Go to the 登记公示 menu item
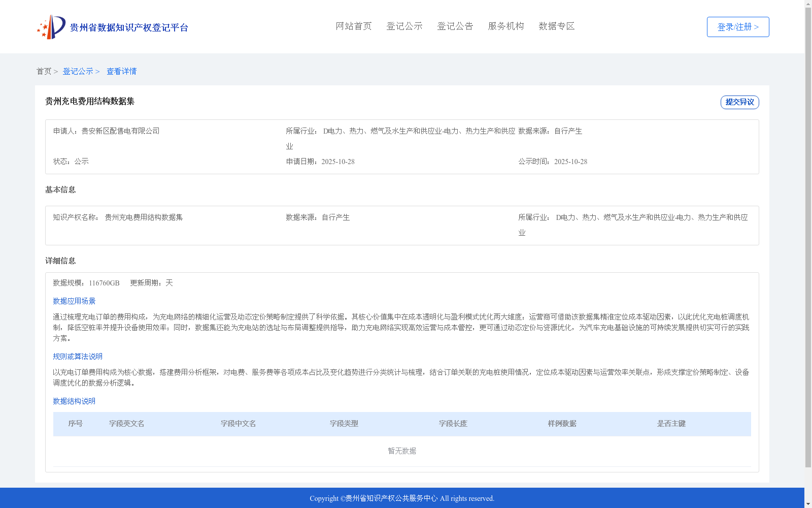Image resolution: width=812 pixels, height=508 pixels. [404, 26]
